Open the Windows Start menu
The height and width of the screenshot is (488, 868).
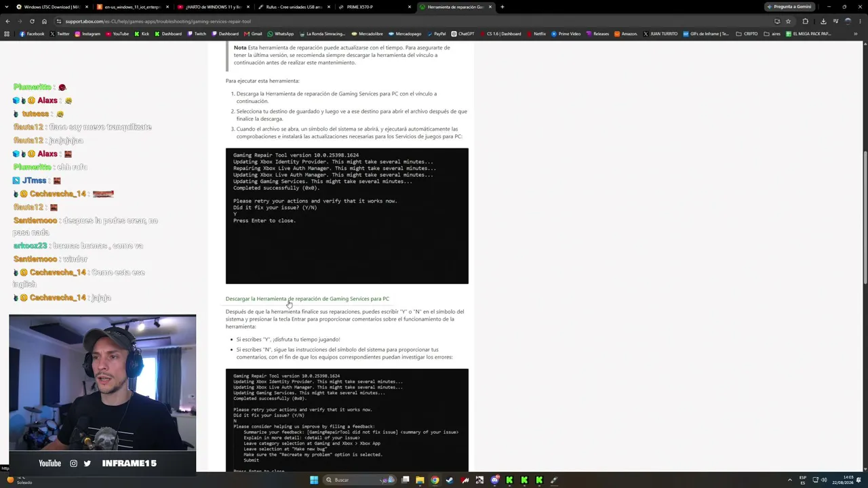pyautogui.click(x=313, y=480)
